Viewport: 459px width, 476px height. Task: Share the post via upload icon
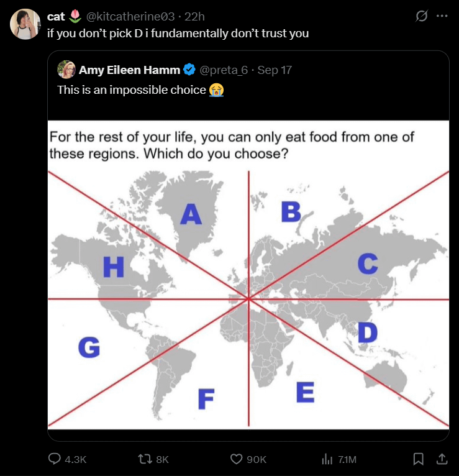coord(442,459)
